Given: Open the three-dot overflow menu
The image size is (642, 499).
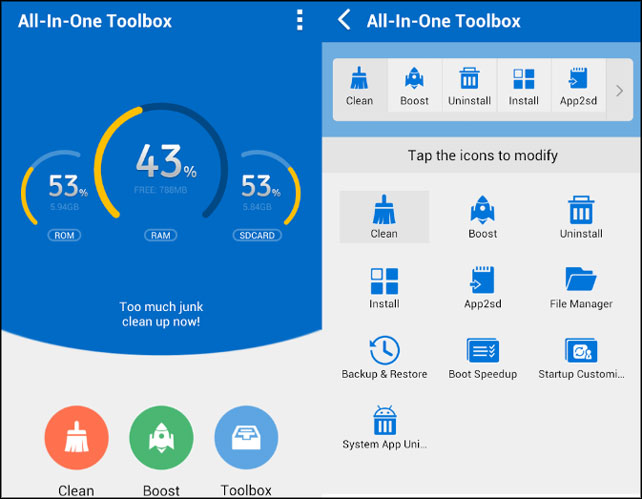Looking at the screenshot, I should [x=299, y=21].
